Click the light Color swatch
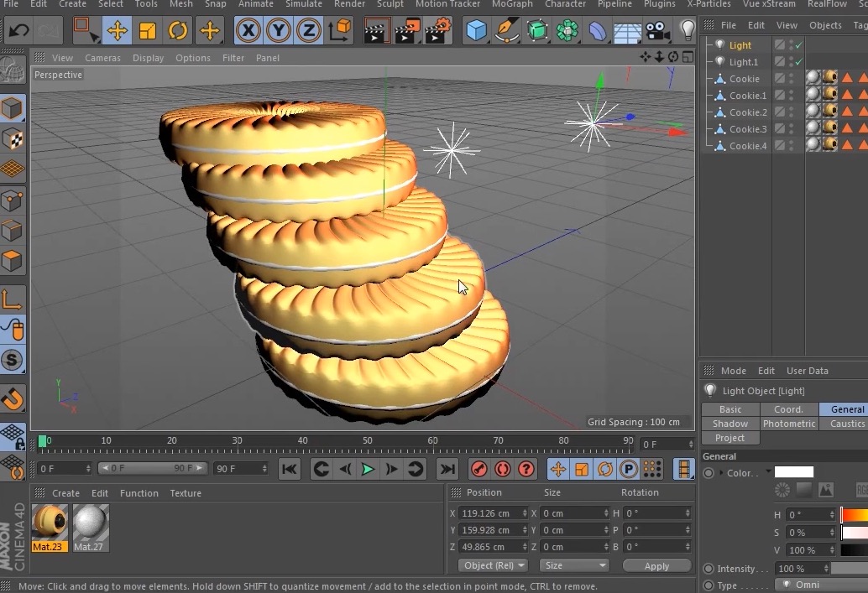 (792, 472)
